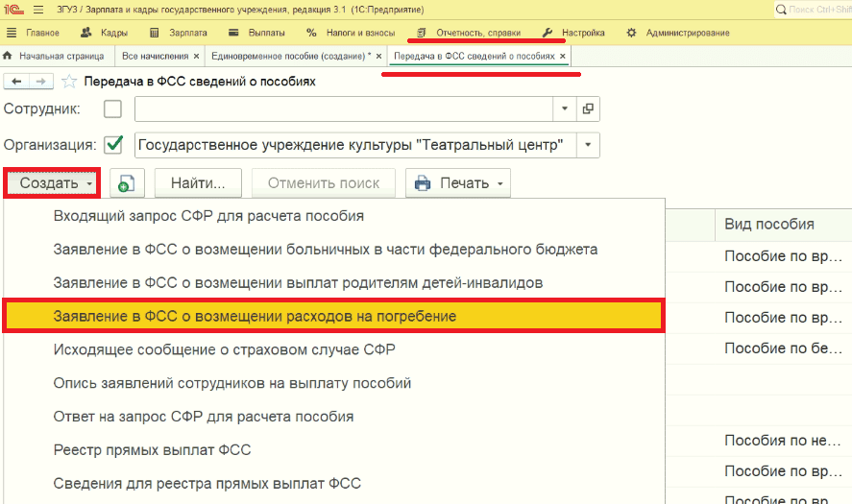
Task: Click the Вид пособия column header
Action: click(784, 224)
